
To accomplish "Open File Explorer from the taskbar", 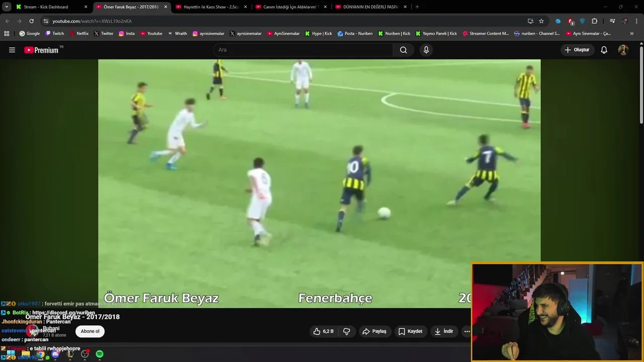I will coord(26,354).
